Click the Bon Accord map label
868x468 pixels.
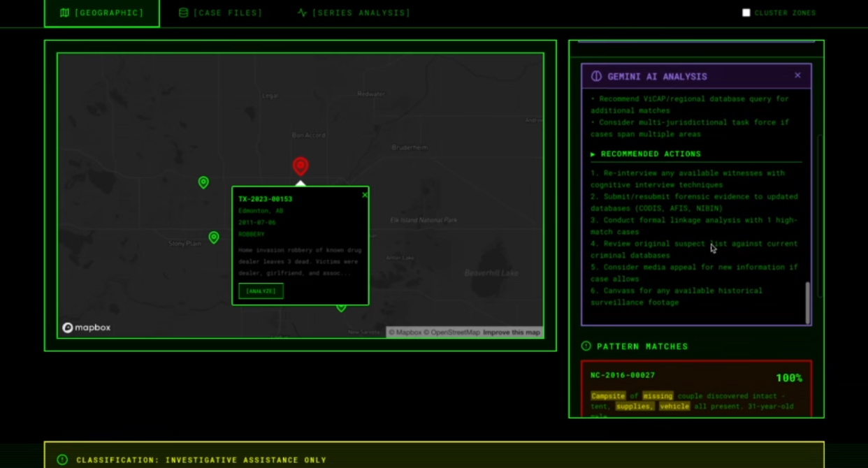pos(308,135)
